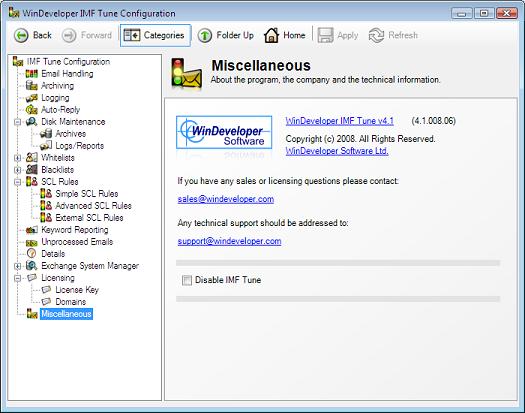Minimize the IMF Tune Configuration window
Screen dimensions: 525x413
(x=461, y=13)
